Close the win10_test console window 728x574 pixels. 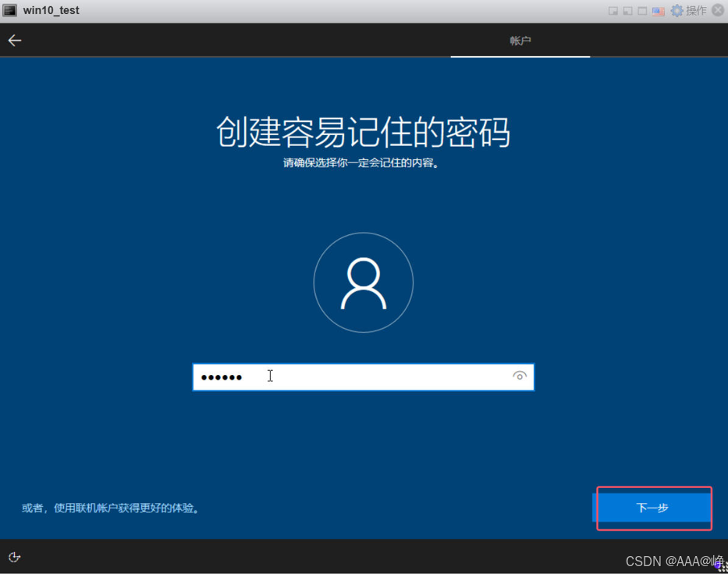pyautogui.click(x=719, y=10)
